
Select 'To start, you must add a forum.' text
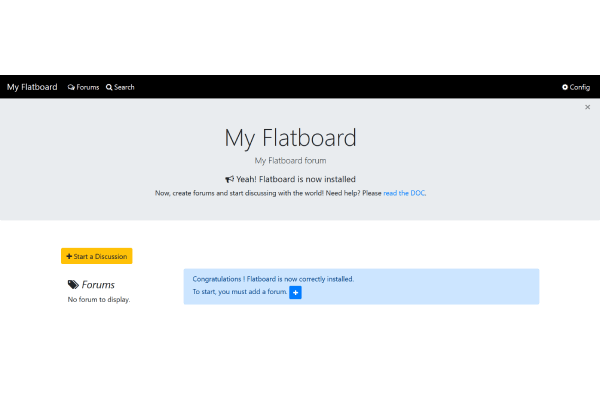pos(240,292)
